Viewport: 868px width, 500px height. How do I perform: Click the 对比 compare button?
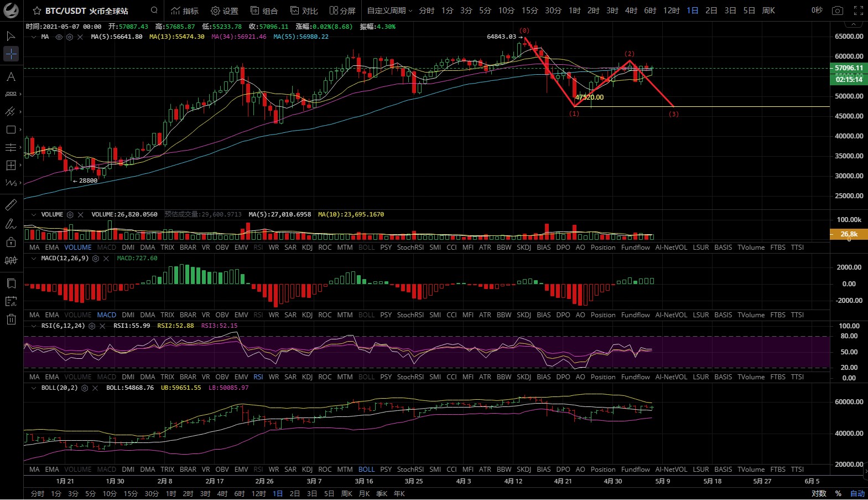click(x=304, y=11)
